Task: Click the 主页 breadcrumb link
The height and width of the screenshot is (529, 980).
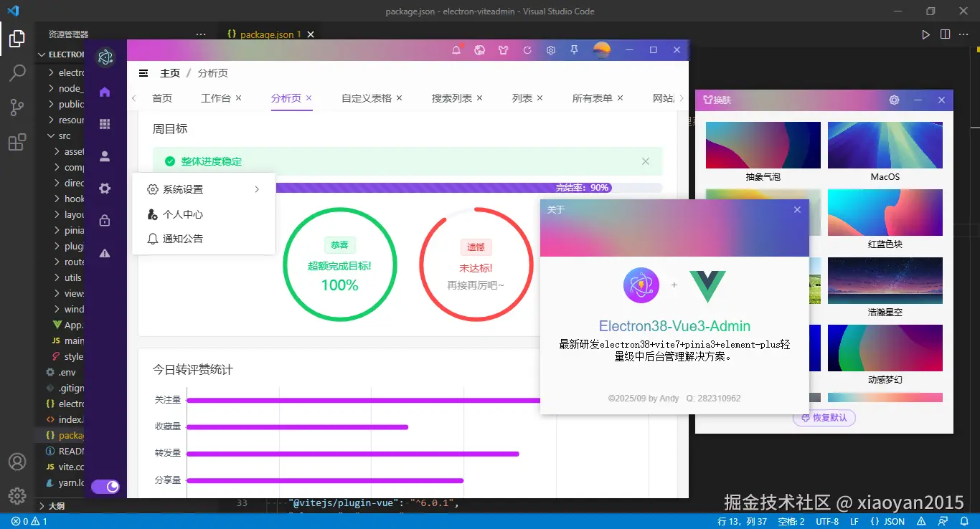Action: point(169,72)
